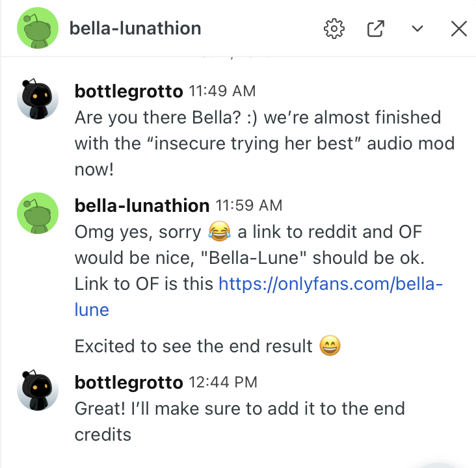476x468 pixels.
Task: Pop out chat into new window
Action: click(x=376, y=29)
